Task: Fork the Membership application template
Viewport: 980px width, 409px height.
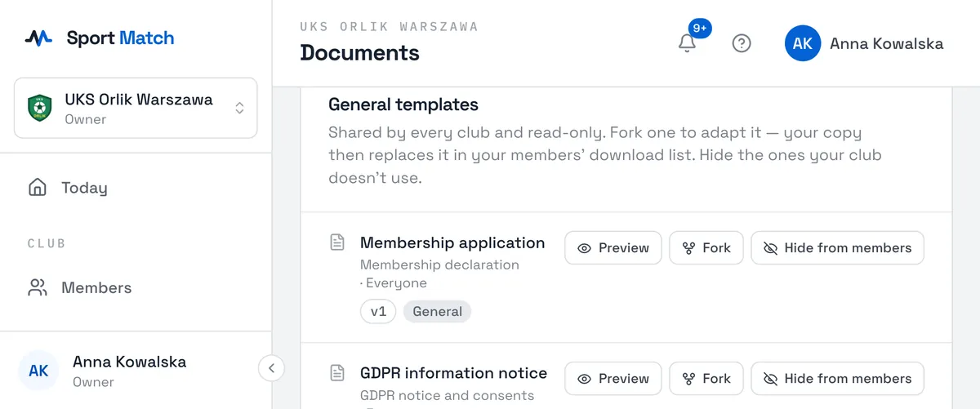Action: [706, 248]
